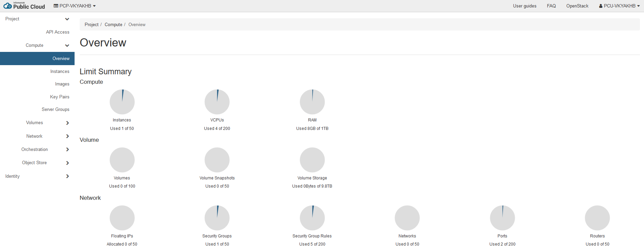Viewport: 644px width, 251px height.
Task: Click the Floating IPs pie chart
Action: (122, 218)
